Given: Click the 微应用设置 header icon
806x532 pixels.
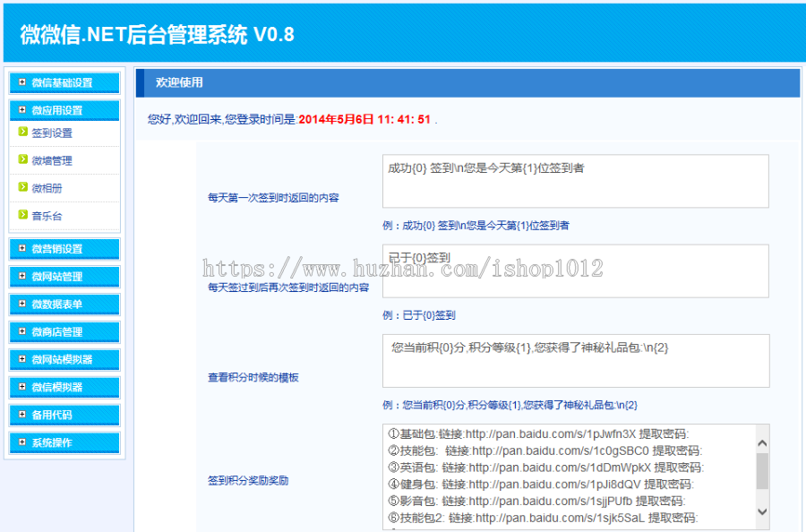Looking at the screenshot, I should pyautogui.click(x=21, y=109).
